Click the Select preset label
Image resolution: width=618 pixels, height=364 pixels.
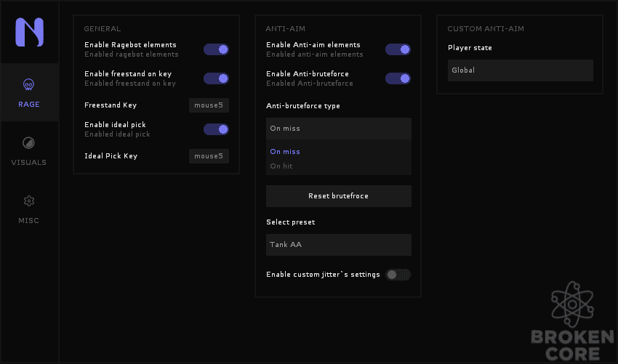click(x=291, y=222)
